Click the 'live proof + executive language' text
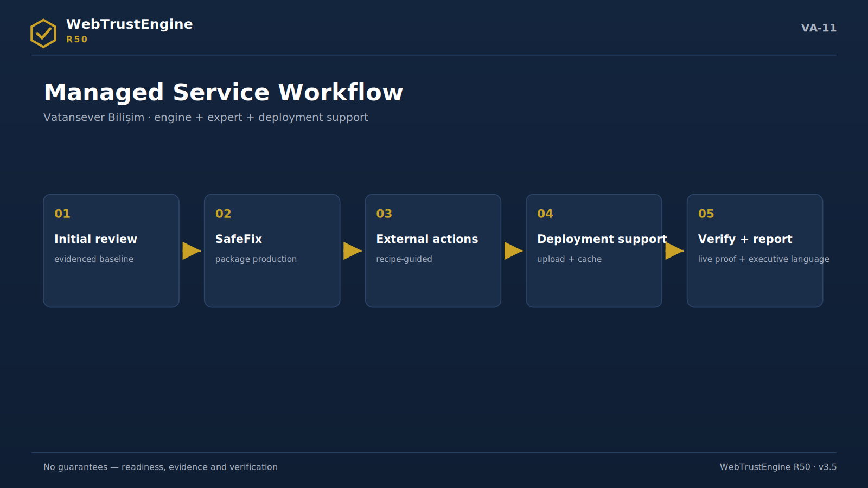 764,259
